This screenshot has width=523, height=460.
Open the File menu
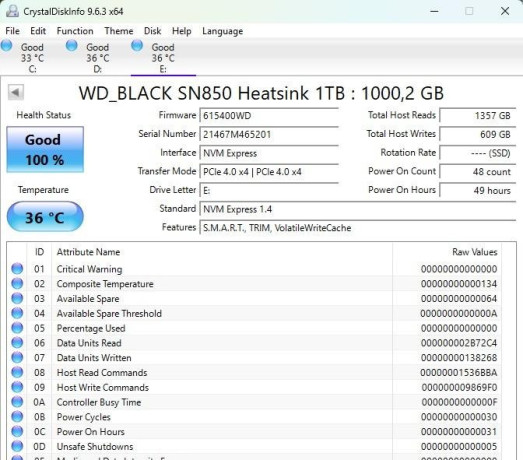pyautogui.click(x=13, y=31)
